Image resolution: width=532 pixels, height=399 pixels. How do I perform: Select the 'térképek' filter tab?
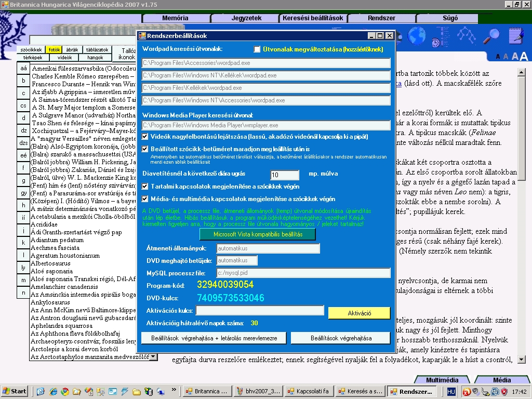pos(33,57)
